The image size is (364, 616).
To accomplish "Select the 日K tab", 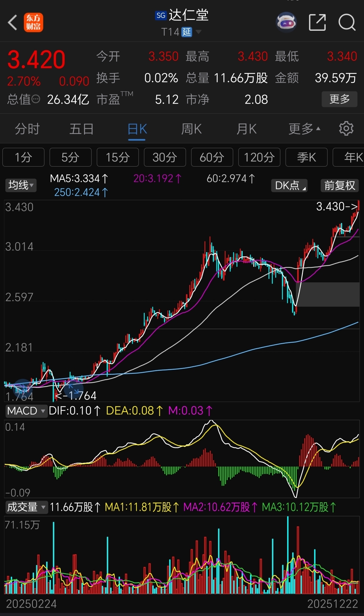I will pyautogui.click(x=137, y=129).
